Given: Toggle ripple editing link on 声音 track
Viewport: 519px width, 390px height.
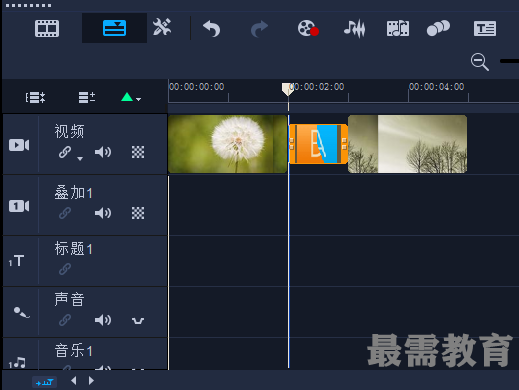Looking at the screenshot, I should [x=65, y=320].
